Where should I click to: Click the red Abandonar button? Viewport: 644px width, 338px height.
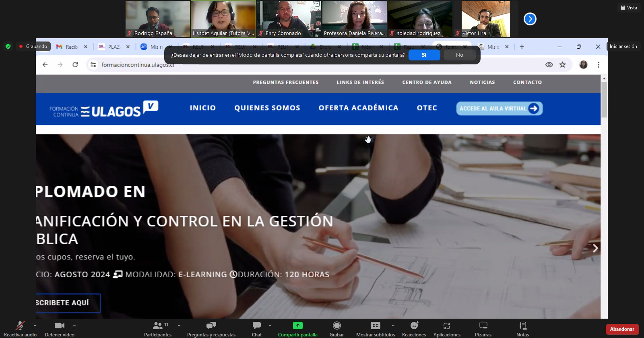pos(622,329)
